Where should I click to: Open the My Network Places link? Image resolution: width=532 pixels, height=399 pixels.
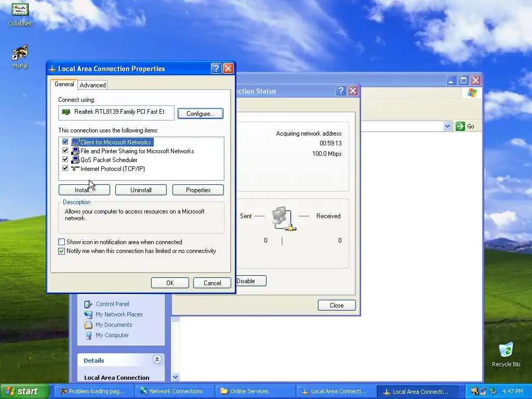(119, 314)
